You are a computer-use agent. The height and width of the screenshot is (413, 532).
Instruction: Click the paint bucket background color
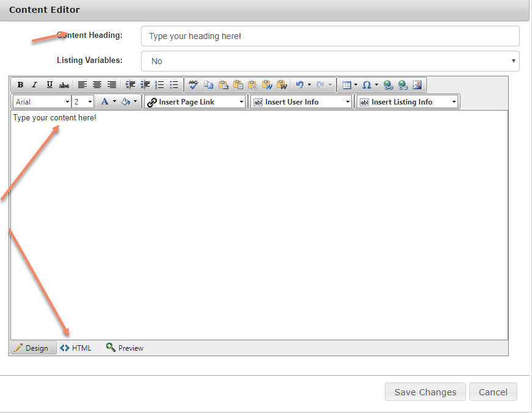tap(126, 101)
